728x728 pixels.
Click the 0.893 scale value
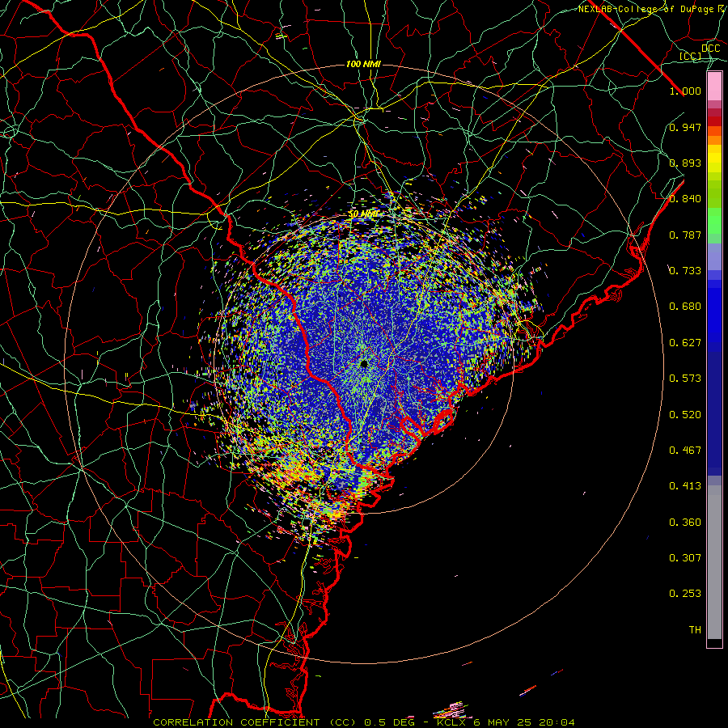[685, 163]
